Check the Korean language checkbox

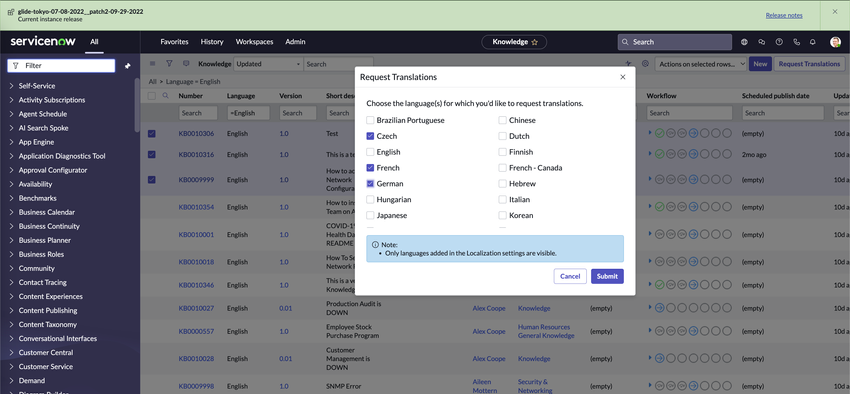(503, 215)
